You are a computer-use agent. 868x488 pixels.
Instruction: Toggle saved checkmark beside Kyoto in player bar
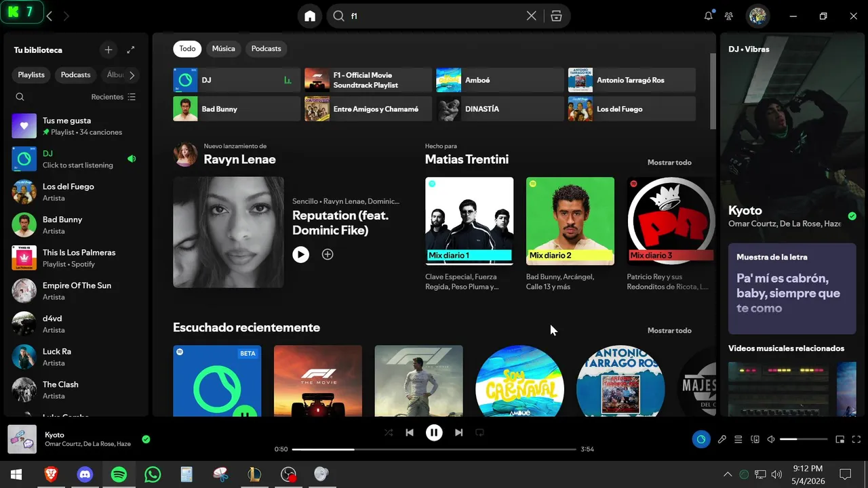click(x=146, y=439)
